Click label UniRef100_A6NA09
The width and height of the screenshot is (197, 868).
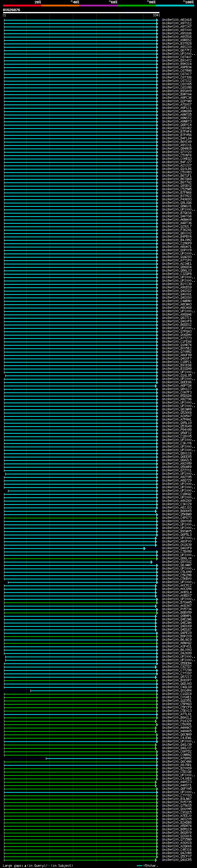(x=177, y=220)
